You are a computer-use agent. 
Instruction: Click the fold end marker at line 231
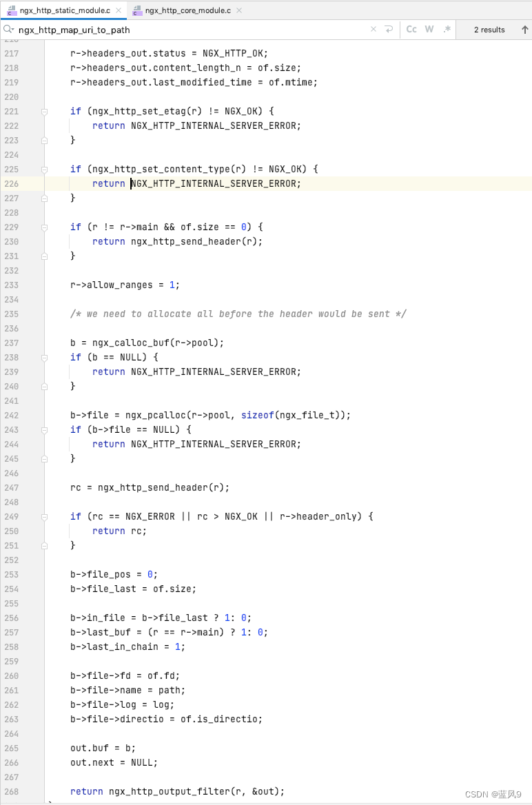point(44,256)
